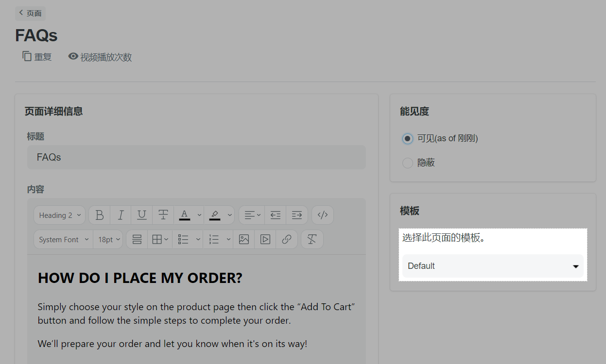Click the 页面详细信息 section heading
Image resolution: width=606 pixels, height=364 pixels.
(x=54, y=111)
